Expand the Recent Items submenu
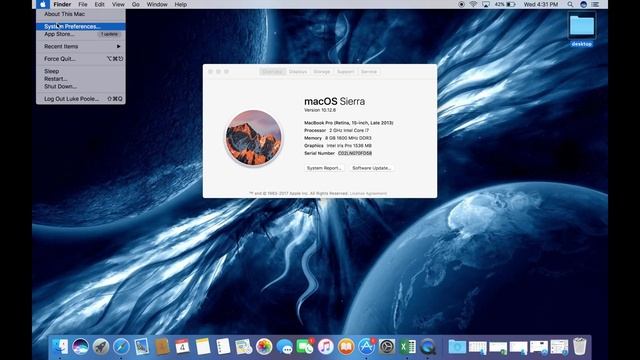Viewport: 640px width, 360px height. tap(81, 47)
